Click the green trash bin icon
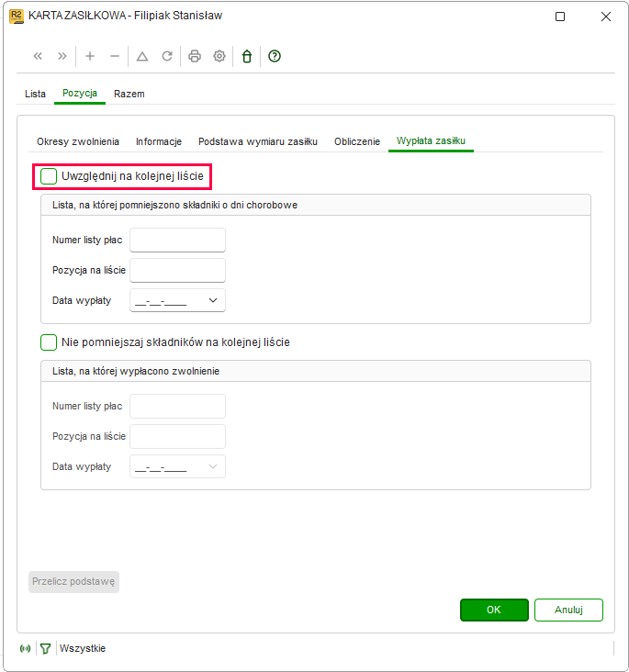This screenshot has width=629, height=672. coord(247,56)
